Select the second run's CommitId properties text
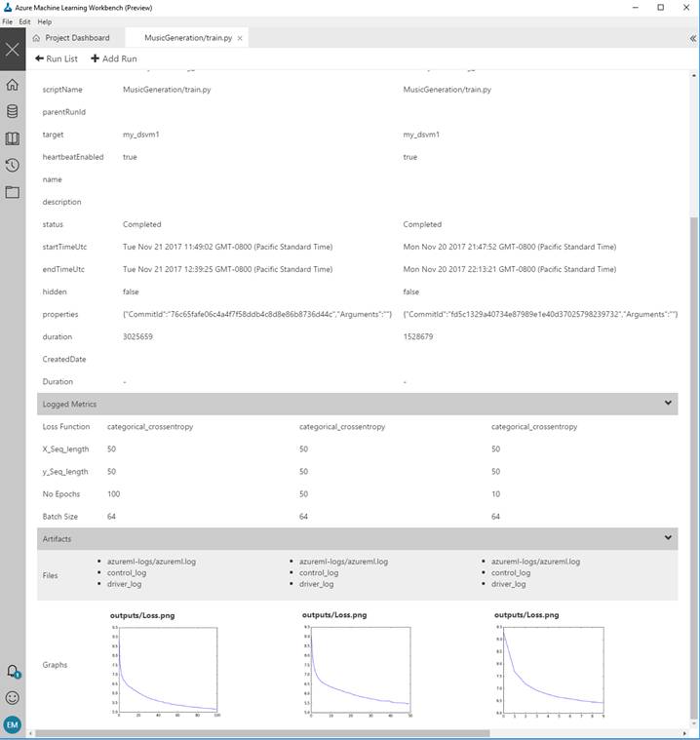Viewport: 700px width, 740px height. pyautogui.click(x=540, y=314)
